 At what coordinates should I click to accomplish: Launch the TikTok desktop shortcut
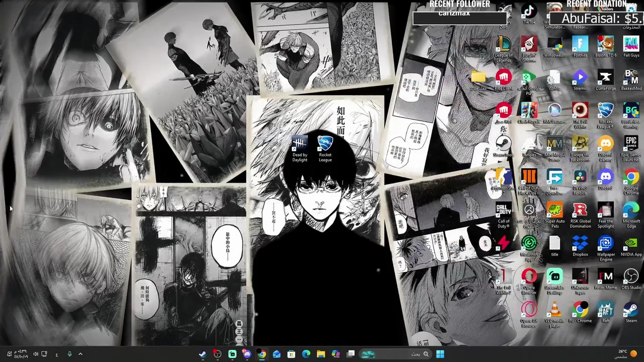point(529,14)
